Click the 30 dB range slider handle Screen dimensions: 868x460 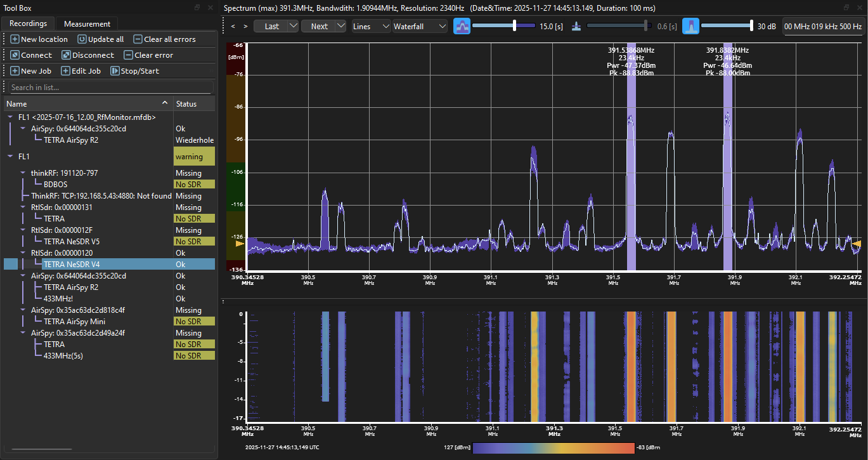click(751, 25)
